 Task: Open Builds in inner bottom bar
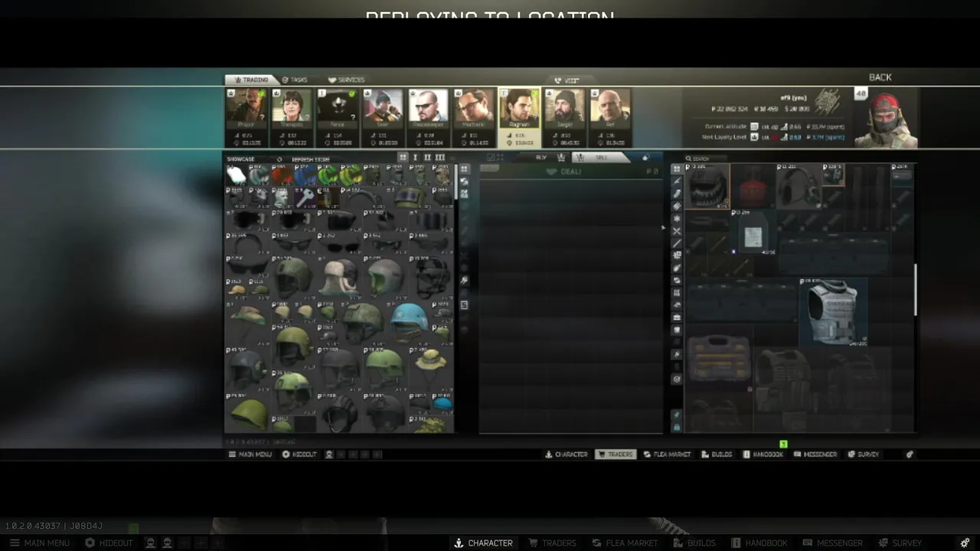click(x=717, y=455)
